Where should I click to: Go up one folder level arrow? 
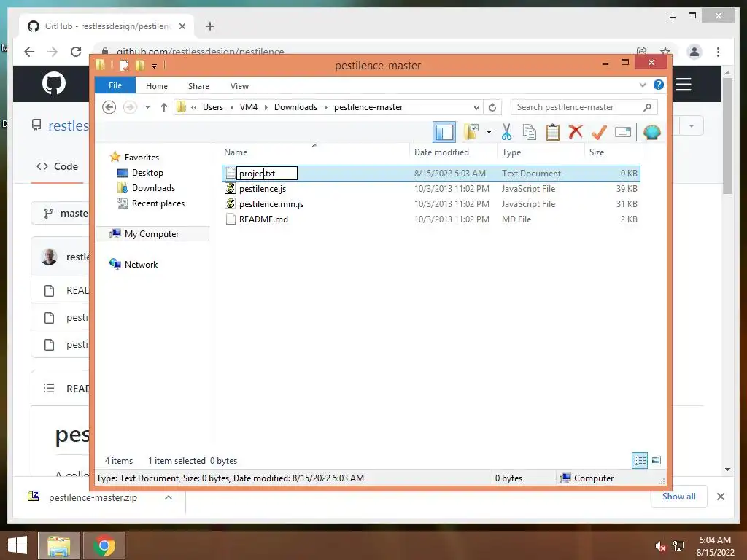point(164,107)
